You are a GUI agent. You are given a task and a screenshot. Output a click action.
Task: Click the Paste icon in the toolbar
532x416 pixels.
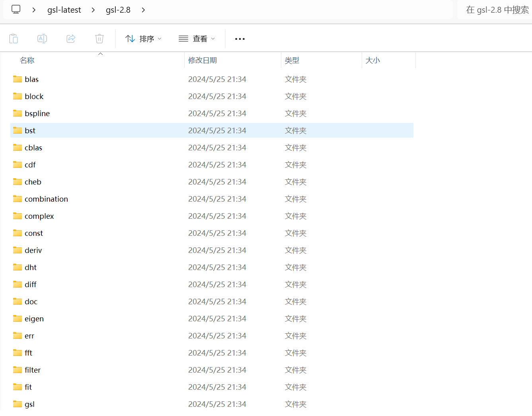[14, 39]
